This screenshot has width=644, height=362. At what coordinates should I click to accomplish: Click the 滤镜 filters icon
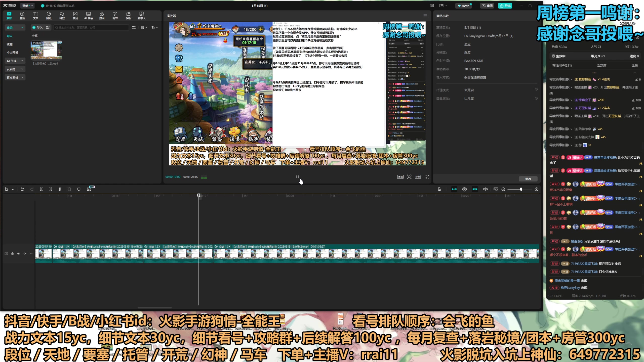pos(102,15)
